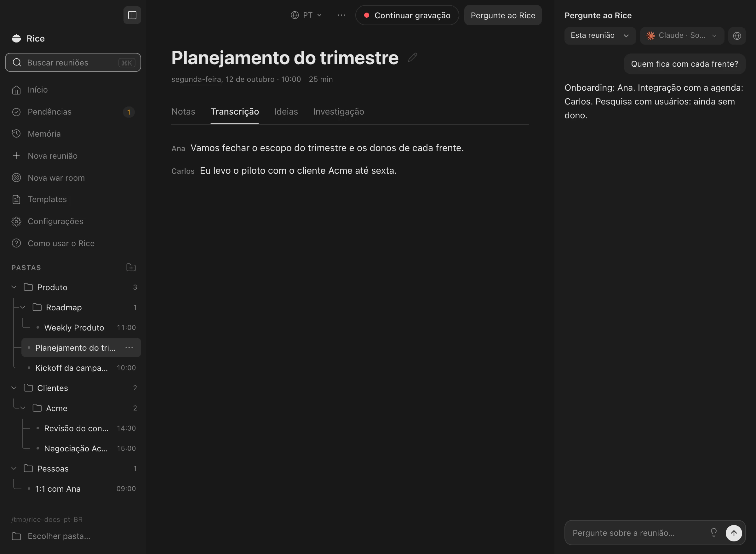The image size is (756, 554).
Task: Open Configurações
Action: pos(73,221)
